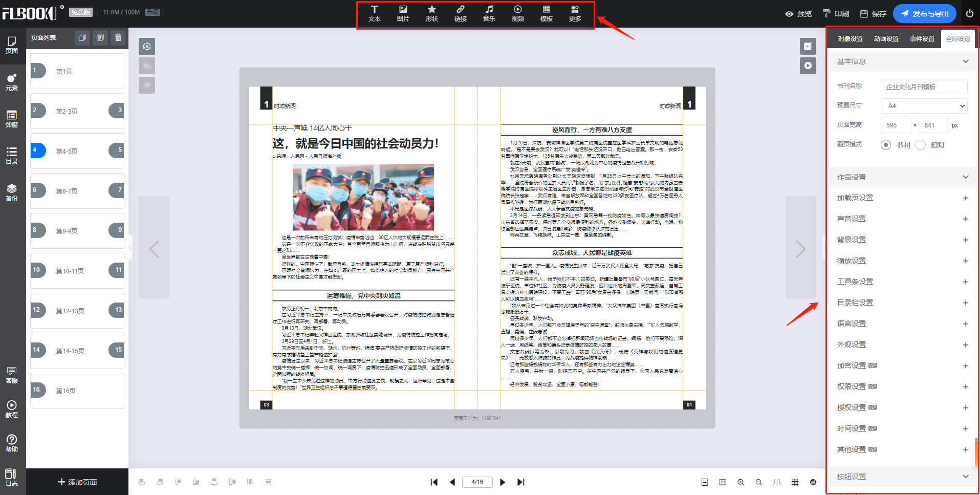Switch to 对象设置 tab
Viewport: 980px width, 495px height.
tap(850, 39)
